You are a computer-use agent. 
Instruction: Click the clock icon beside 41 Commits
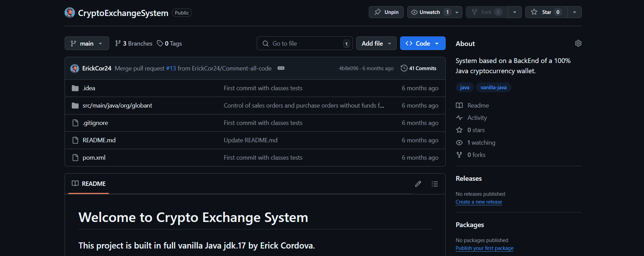(404, 68)
